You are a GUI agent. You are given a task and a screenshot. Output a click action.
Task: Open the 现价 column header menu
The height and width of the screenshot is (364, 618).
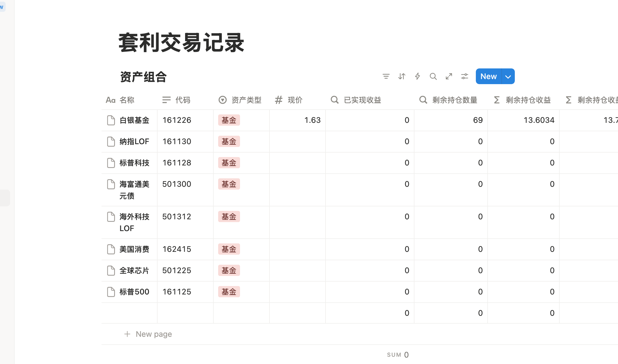[x=294, y=100]
